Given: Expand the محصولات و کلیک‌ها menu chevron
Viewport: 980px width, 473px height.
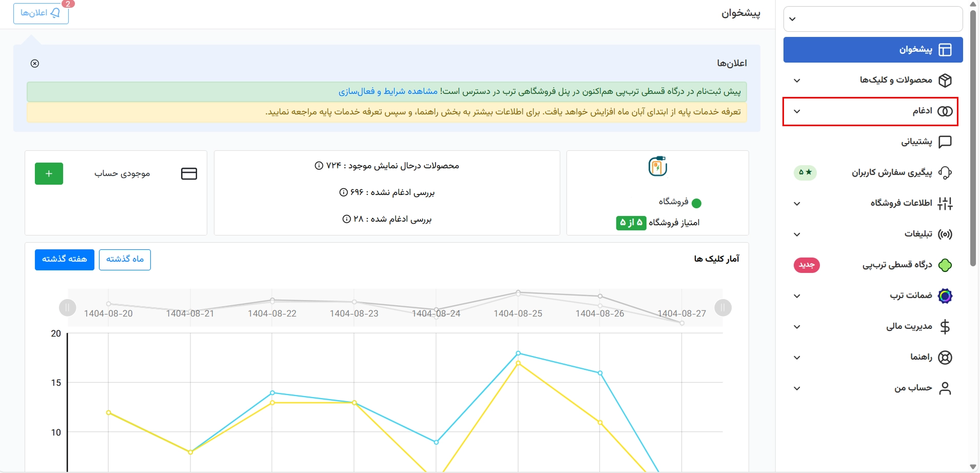Looking at the screenshot, I should (x=797, y=80).
